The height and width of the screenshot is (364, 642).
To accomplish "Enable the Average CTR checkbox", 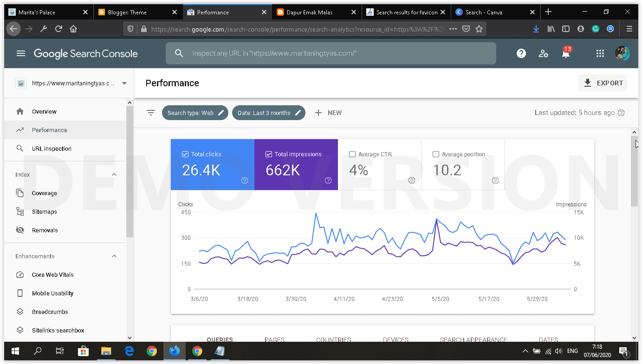I will pyautogui.click(x=352, y=154).
